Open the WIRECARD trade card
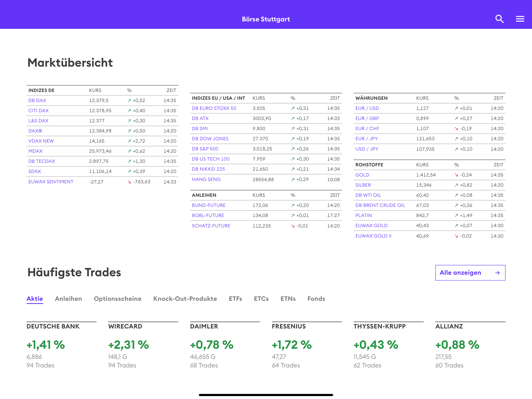532x399 pixels. pos(143,345)
